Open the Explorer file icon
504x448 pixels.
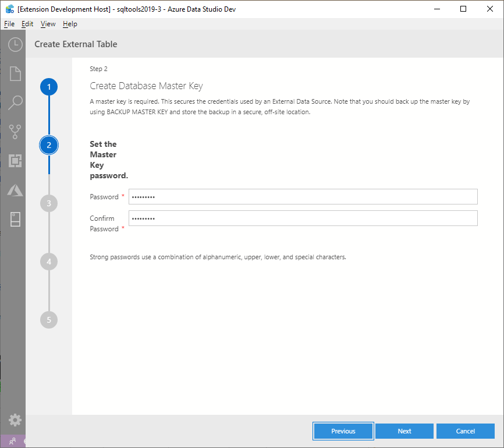coord(15,74)
